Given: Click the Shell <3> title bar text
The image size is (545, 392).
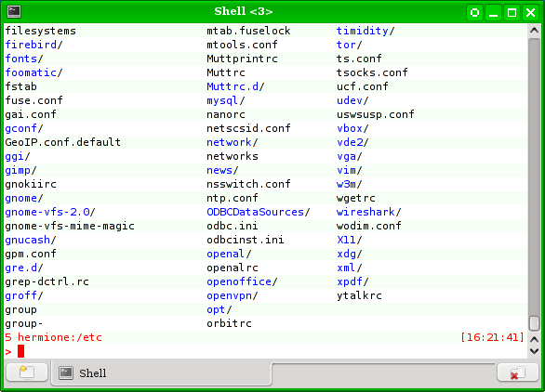Looking at the screenshot, I should (x=244, y=11).
